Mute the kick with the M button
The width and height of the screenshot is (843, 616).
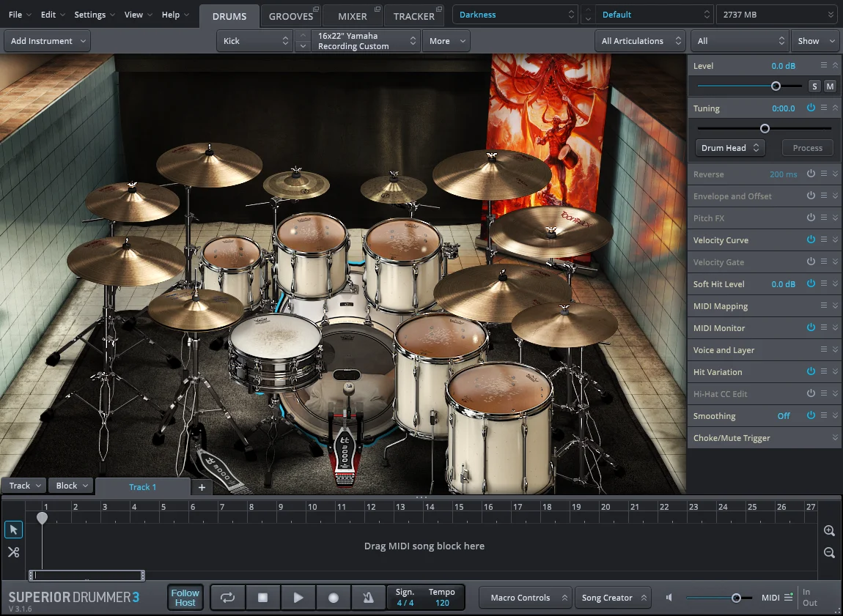[x=830, y=86]
